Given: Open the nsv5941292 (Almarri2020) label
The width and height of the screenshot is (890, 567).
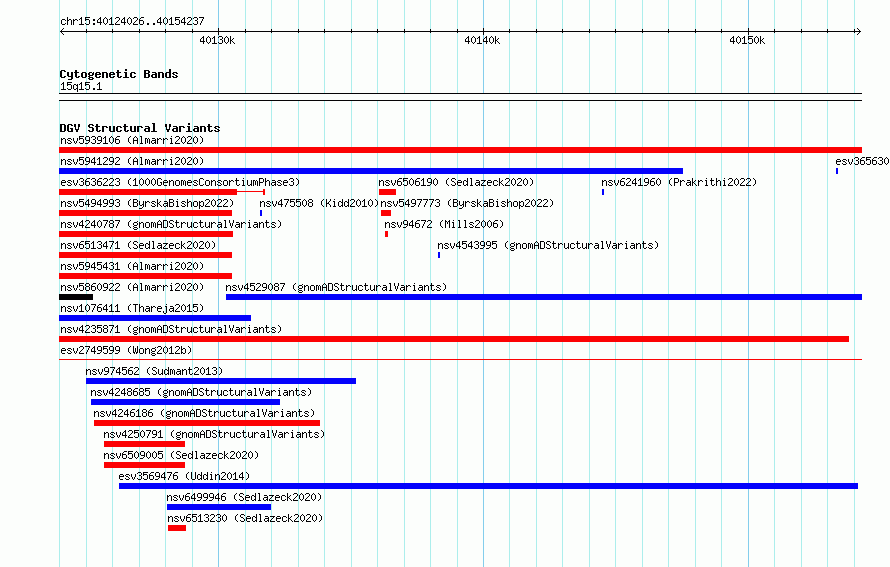Looking at the screenshot, I should click(x=132, y=161).
